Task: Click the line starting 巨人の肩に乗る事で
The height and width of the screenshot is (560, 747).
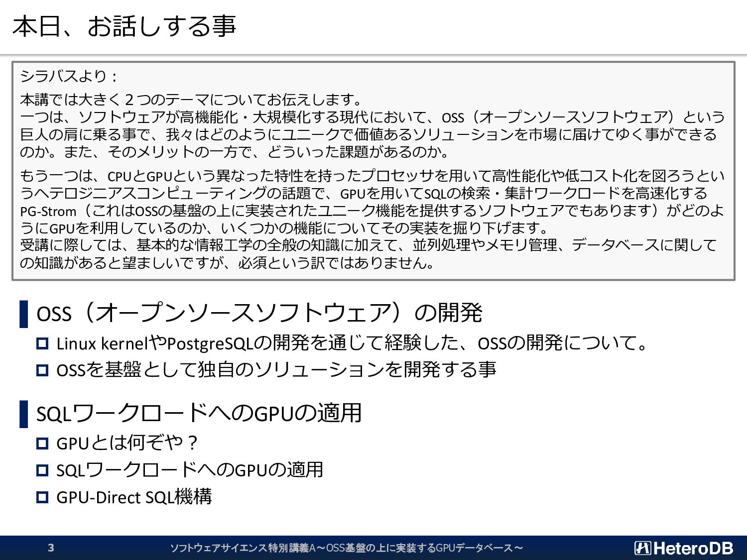Action: pyautogui.click(x=369, y=134)
